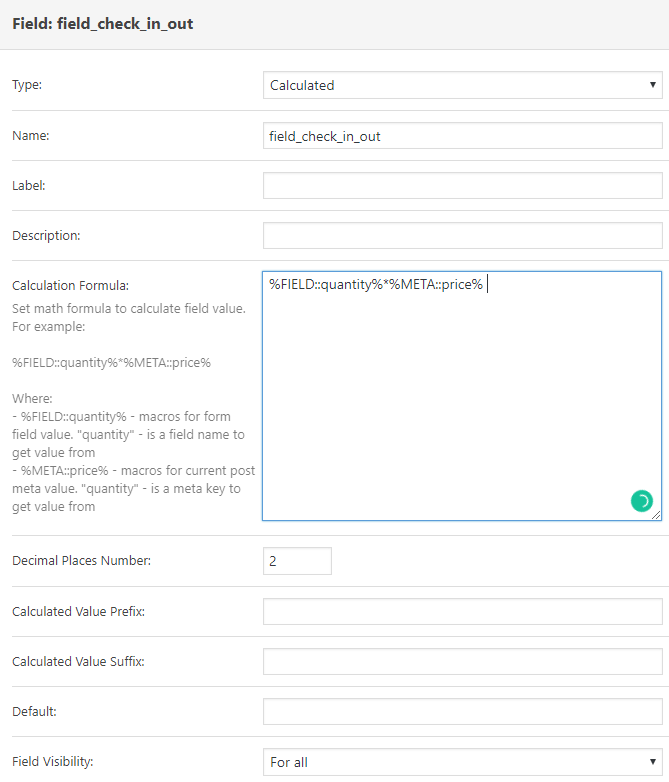
Task: Select the Decimal Places Number field
Action: click(297, 561)
